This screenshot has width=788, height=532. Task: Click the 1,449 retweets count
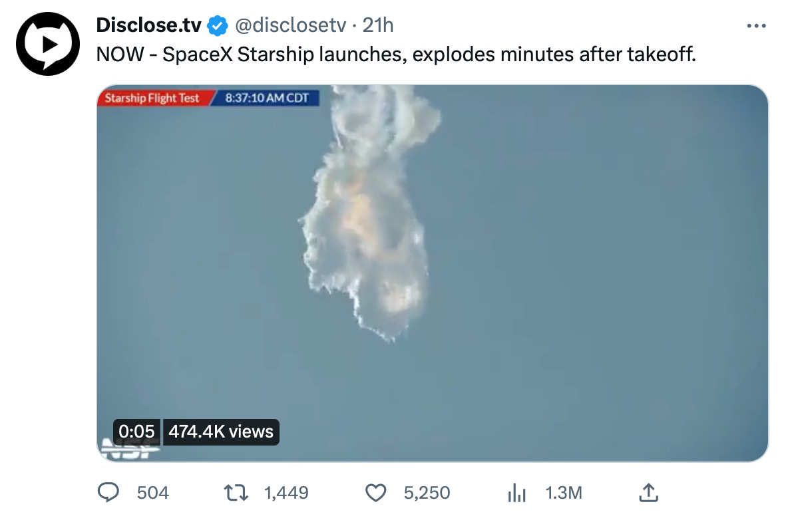(286, 493)
